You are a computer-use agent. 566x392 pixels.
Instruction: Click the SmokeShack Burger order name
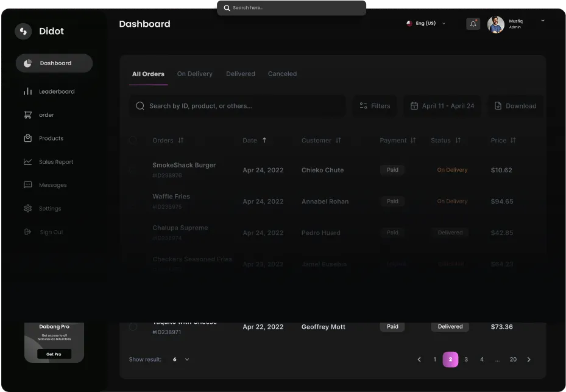(184, 165)
